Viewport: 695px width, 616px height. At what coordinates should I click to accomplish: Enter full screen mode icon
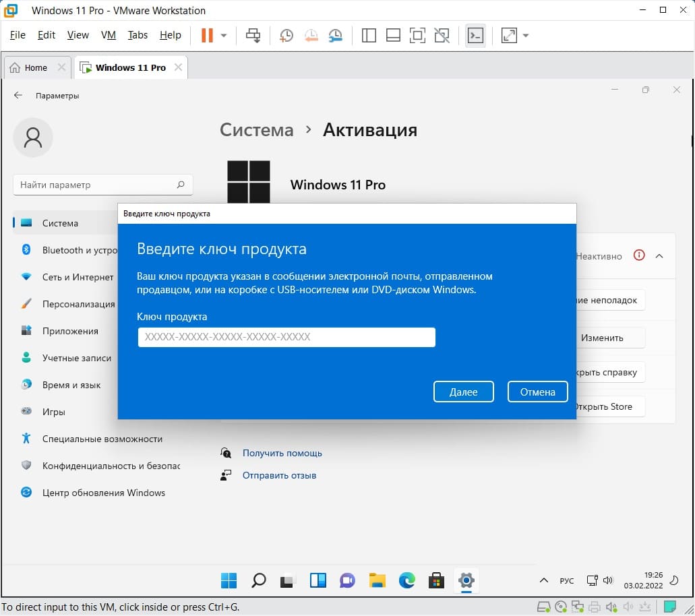pos(417,36)
